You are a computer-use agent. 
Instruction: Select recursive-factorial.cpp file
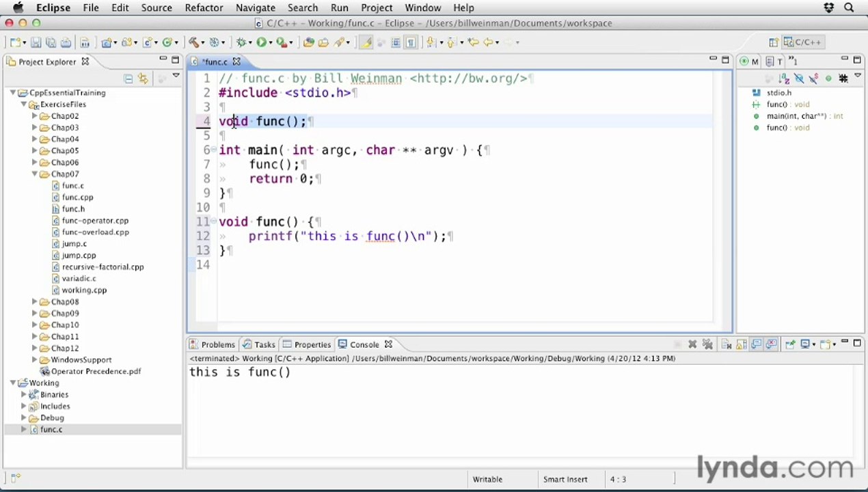coord(103,267)
